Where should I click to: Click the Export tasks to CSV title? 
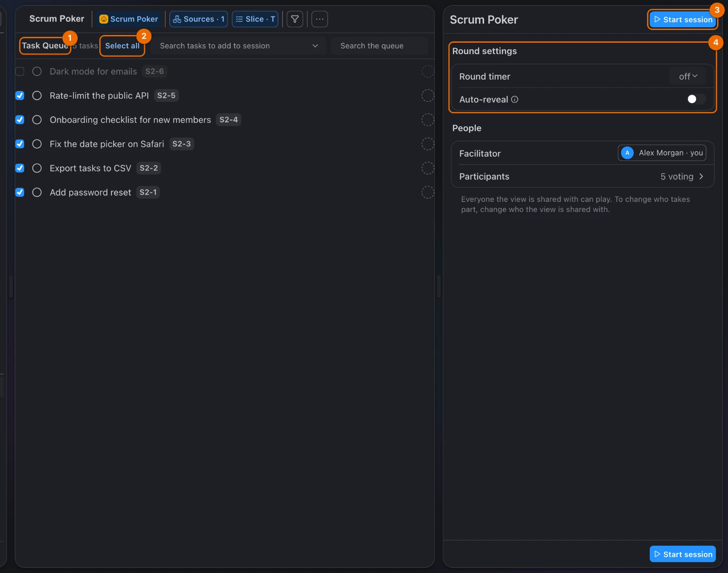click(x=91, y=168)
